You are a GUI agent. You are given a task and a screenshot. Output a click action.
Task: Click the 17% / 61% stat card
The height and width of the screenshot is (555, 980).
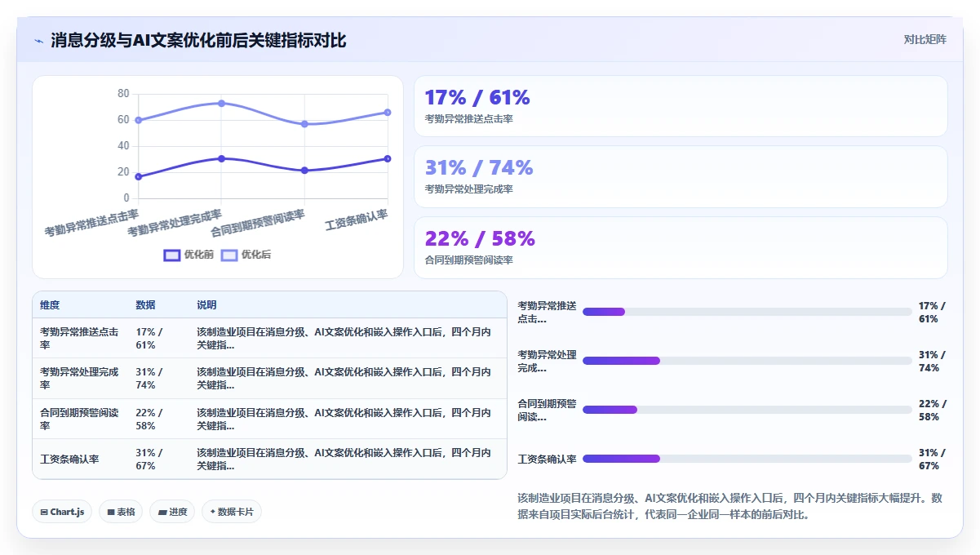(681, 106)
